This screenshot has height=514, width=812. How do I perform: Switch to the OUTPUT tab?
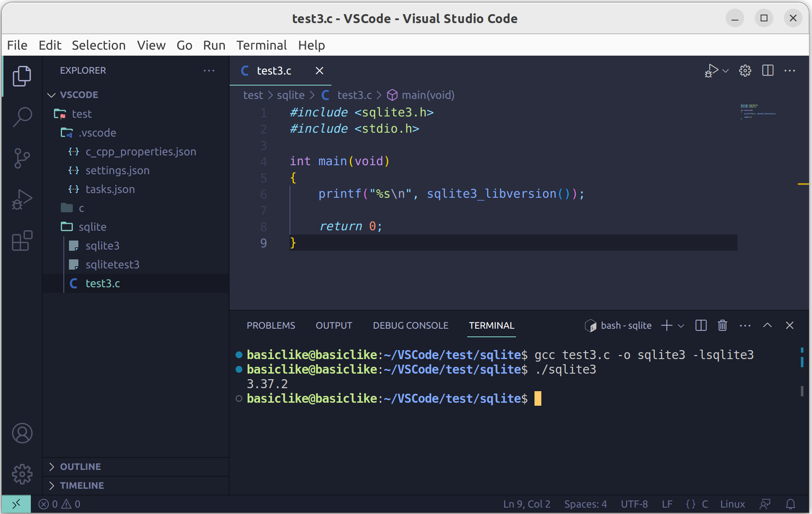[334, 326]
